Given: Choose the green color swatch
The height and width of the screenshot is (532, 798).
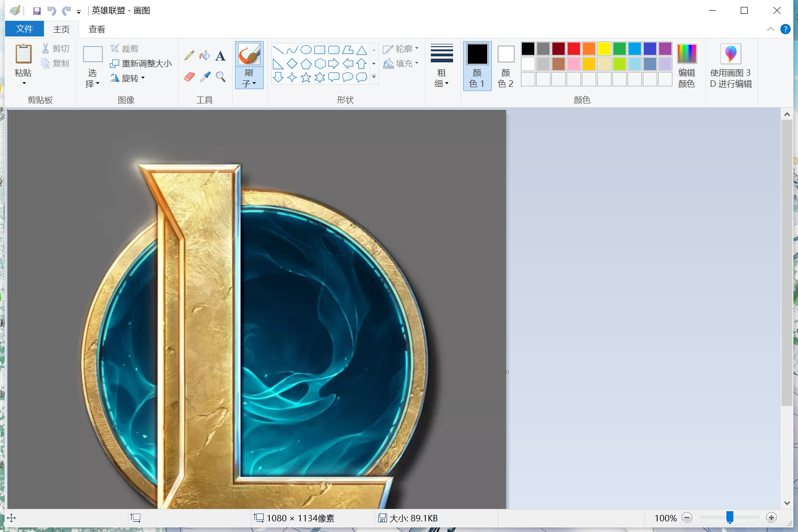Looking at the screenshot, I should coord(619,48).
